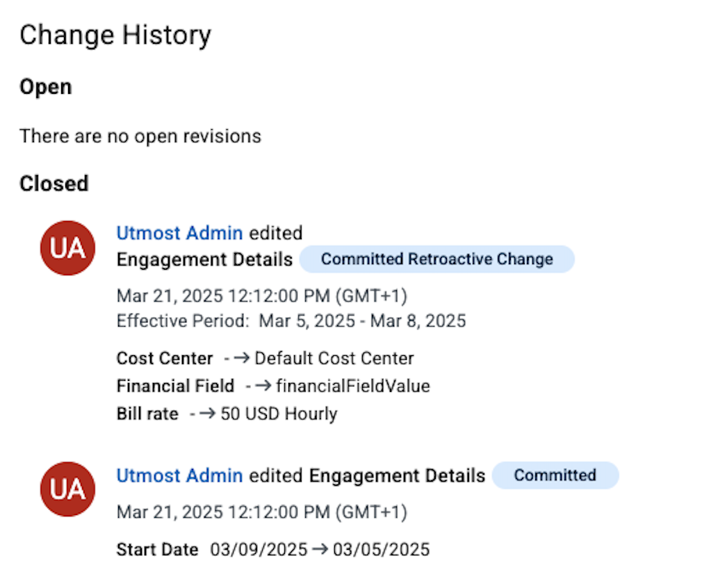Image resolution: width=720 pixels, height=588 pixels.
Task: Click Engagement Details next to the Committed badge
Action: click(397, 475)
